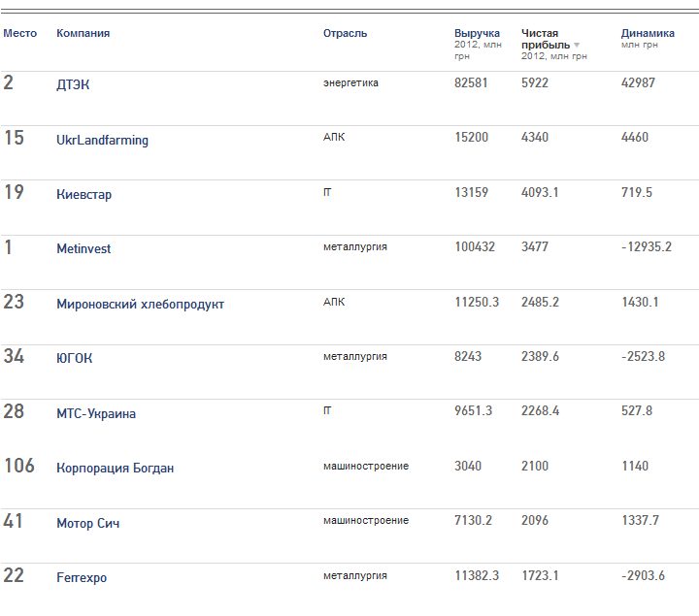The width and height of the screenshot is (699, 616).
Task: Select АПК industry in UkrLandfarming row
Action: coord(334,137)
